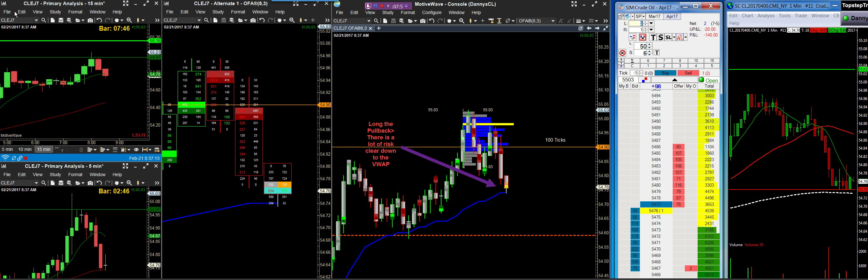
Task: Click the auto-scale vertical icon in Console toolbar
Action: [499, 21]
